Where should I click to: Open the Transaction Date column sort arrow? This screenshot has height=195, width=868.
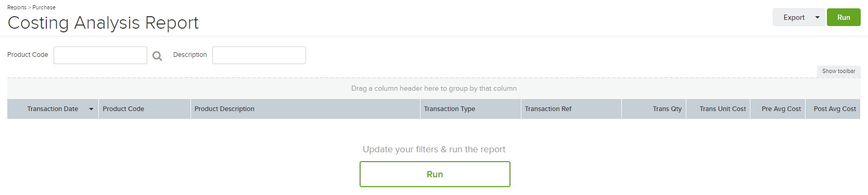[91, 109]
